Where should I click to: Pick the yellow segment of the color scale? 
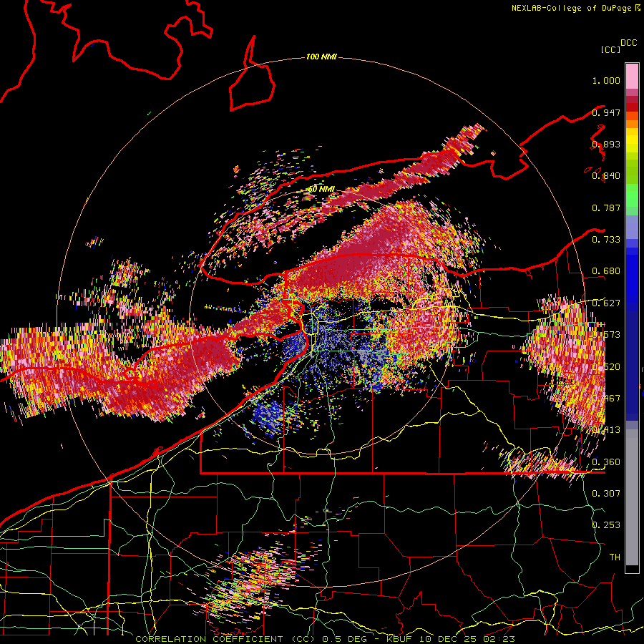632,141
